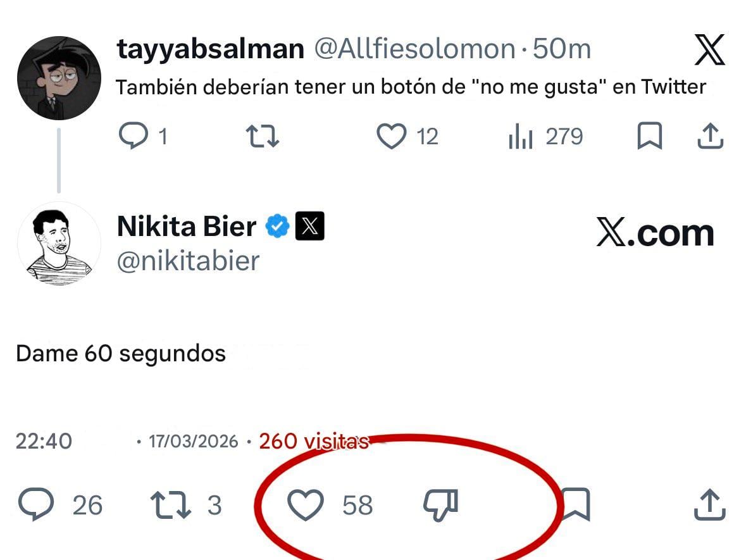Click Nikita Bier's verified badge

277,225
